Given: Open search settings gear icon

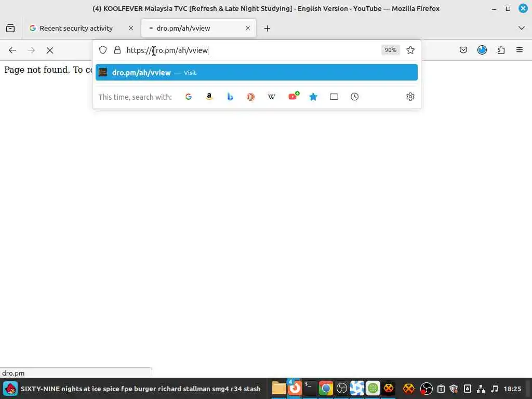Looking at the screenshot, I should pyautogui.click(x=410, y=97).
